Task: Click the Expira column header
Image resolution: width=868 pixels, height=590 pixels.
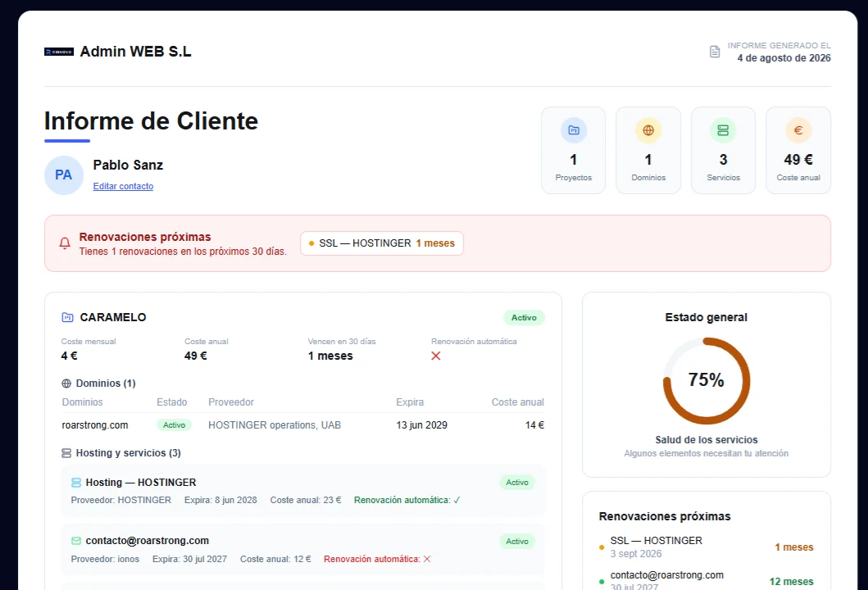Action: click(410, 402)
